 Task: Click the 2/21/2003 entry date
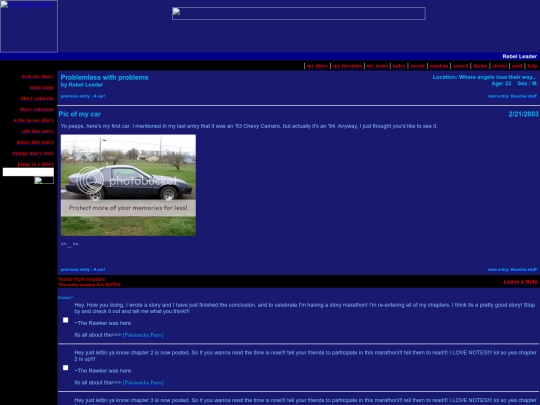point(523,114)
